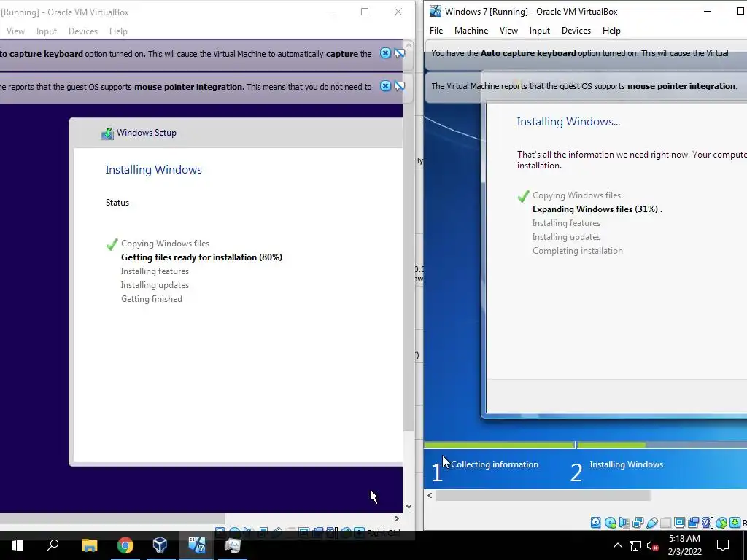
Task: Open View menu in Windows 7 VM window
Action: pos(508,31)
